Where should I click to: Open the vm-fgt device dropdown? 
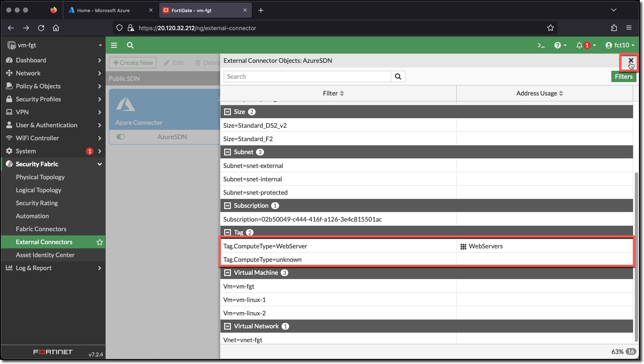pos(54,45)
